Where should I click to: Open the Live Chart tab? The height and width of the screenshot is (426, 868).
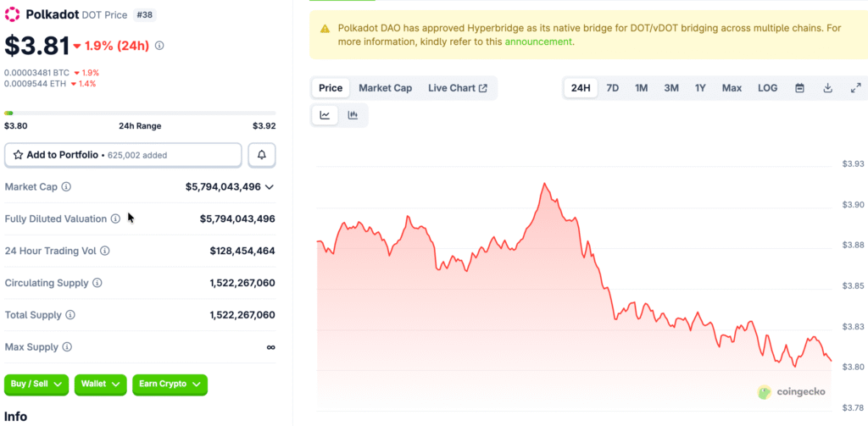click(457, 88)
